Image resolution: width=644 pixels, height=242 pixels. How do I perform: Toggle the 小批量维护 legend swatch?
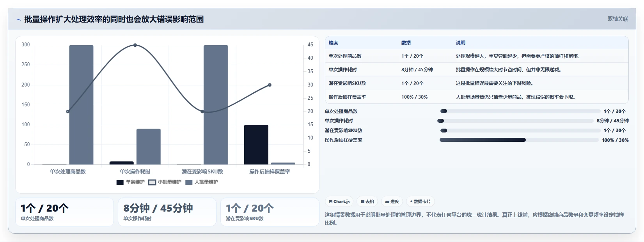click(x=152, y=182)
